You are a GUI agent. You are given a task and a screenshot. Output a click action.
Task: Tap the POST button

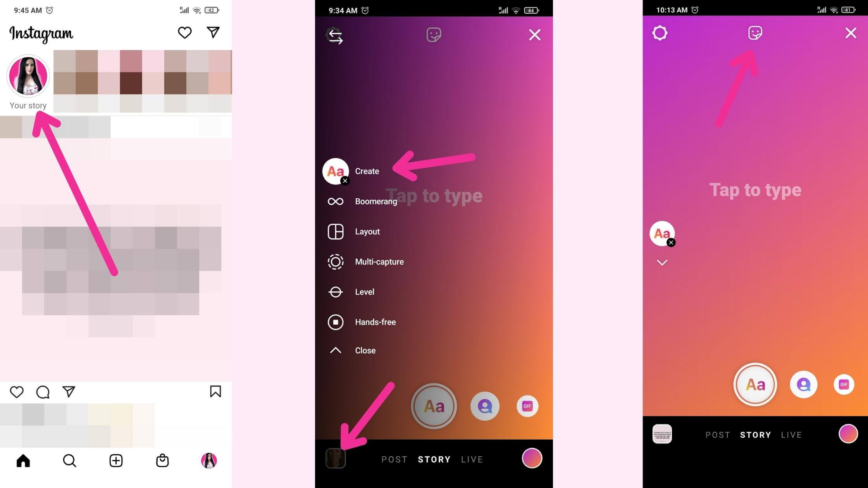pos(393,459)
